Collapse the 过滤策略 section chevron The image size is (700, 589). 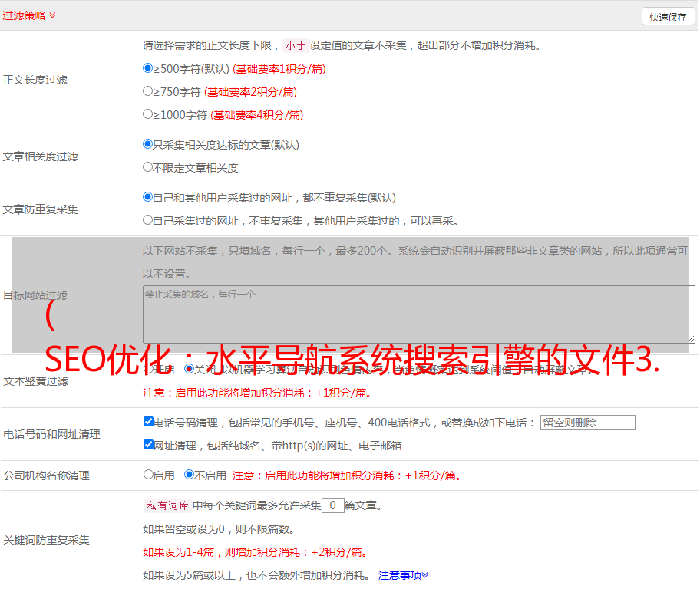pyautogui.click(x=52, y=15)
